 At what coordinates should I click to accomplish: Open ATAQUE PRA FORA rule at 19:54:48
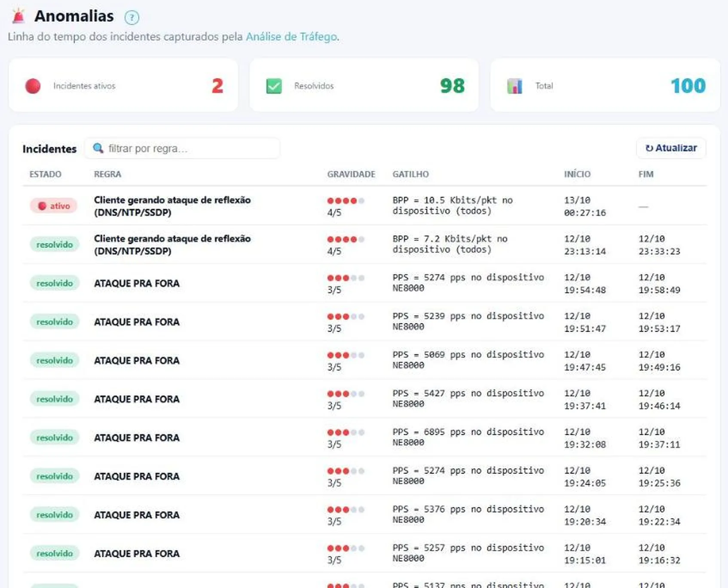[x=137, y=283]
